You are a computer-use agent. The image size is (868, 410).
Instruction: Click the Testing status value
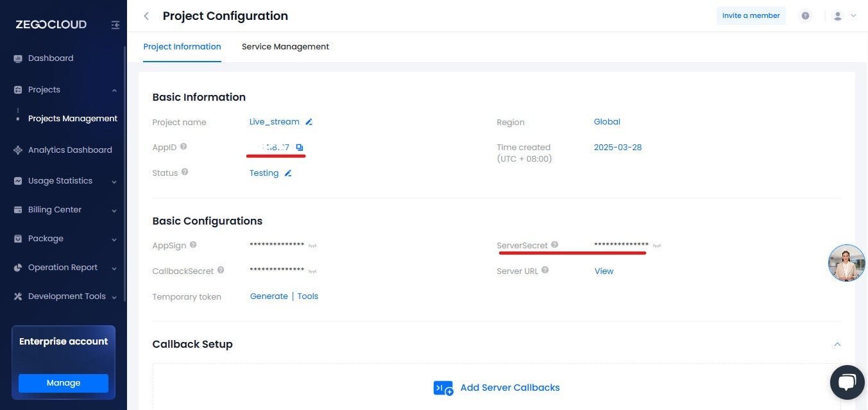[x=264, y=173]
